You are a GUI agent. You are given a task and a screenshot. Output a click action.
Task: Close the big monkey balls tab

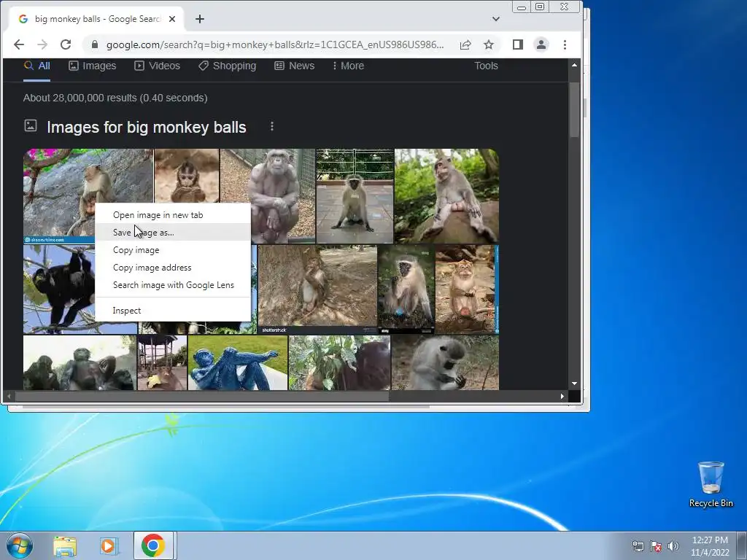click(172, 19)
